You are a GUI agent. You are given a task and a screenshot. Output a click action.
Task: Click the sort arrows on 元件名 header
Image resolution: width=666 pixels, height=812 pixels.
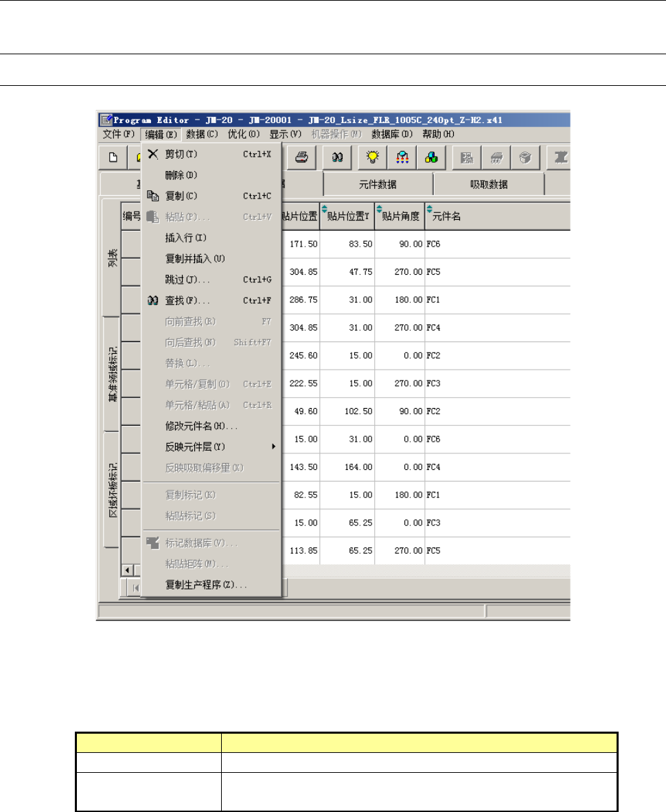[429, 209]
